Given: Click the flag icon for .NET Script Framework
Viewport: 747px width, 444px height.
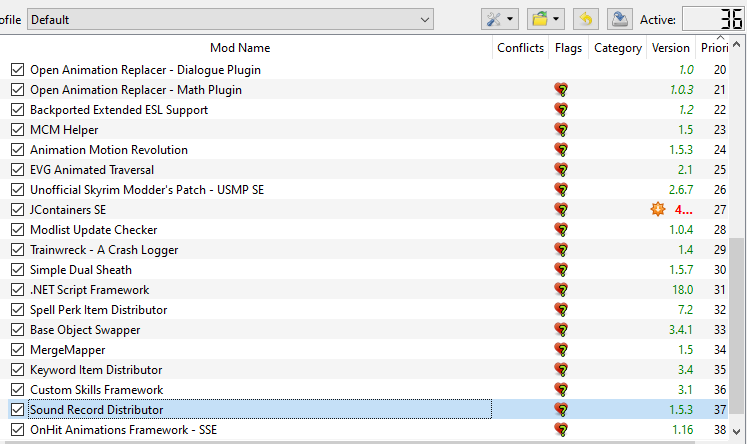Looking at the screenshot, I should pyautogui.click(x=562, y=290).
